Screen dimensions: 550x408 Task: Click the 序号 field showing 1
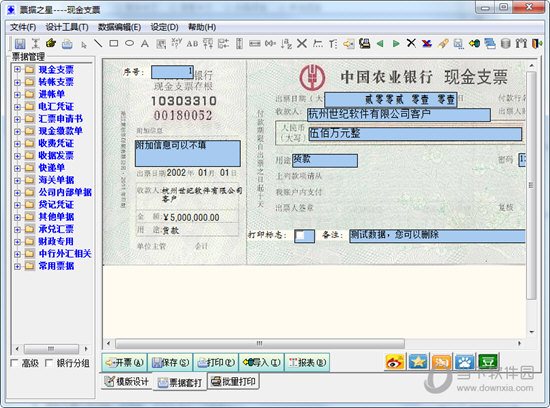pyautogui.click(x=172, y=72)
